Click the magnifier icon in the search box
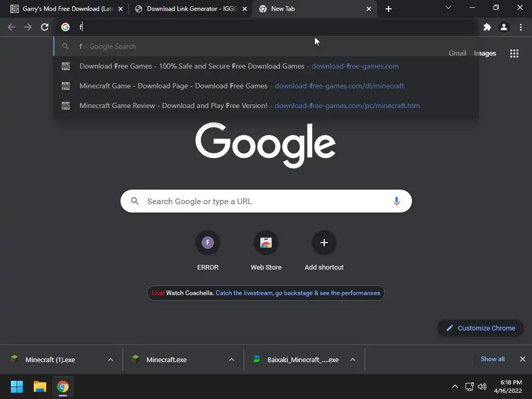This screenshot has height=399, width=532. click(x=135, y=201)
